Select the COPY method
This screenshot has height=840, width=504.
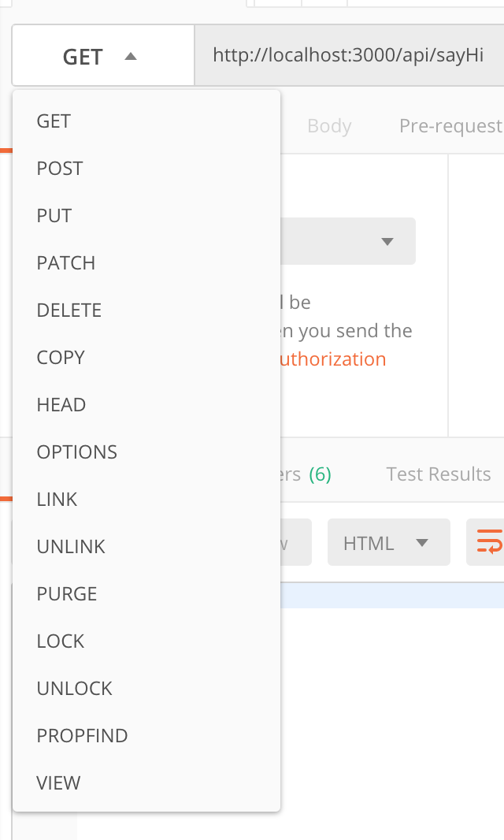61,357
